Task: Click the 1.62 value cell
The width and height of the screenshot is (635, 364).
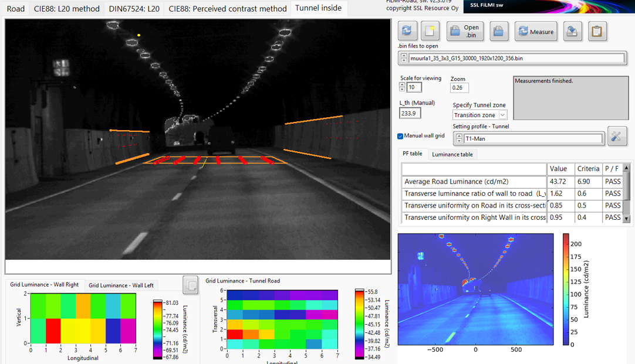Action: click(561, 194)
